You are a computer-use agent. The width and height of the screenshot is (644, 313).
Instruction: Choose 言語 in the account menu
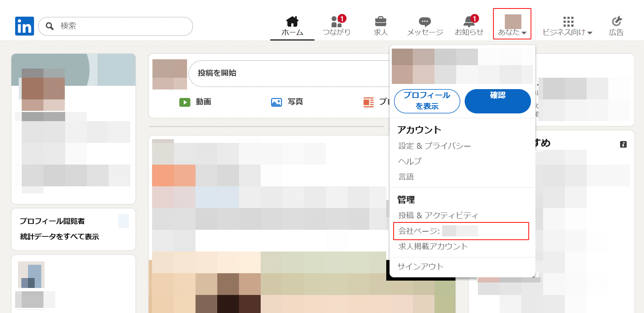(406, 177)
